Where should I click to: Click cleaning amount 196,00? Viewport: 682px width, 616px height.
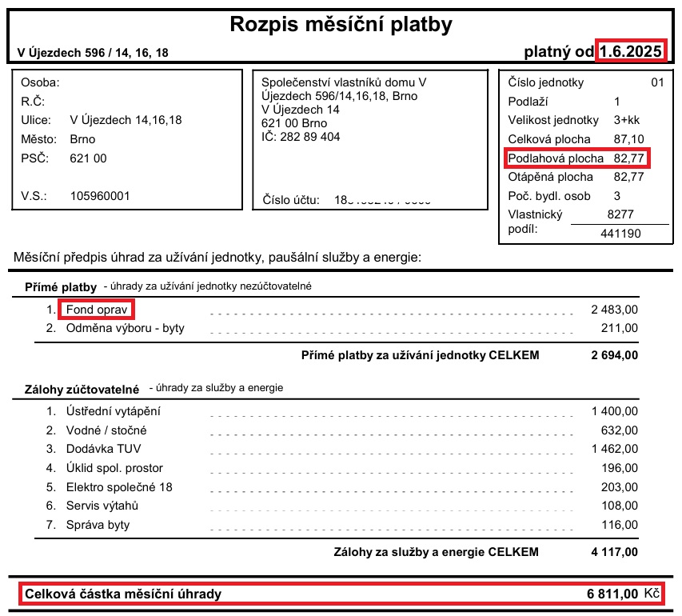click(x=620, y=468)
